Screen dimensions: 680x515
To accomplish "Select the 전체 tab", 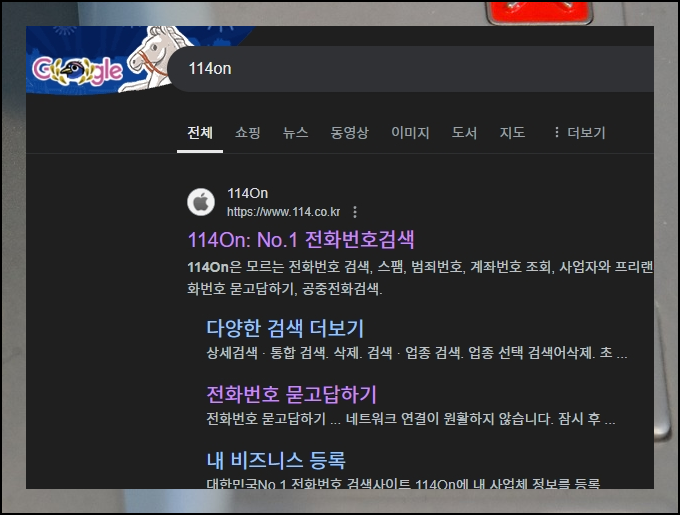I will pos(200,133).
